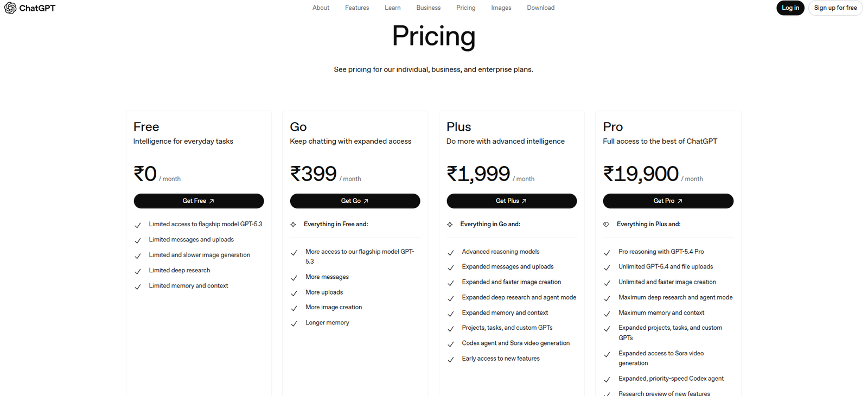
Task: Click the arrow icon on Get Go button
Action: (x=367, y=201)
